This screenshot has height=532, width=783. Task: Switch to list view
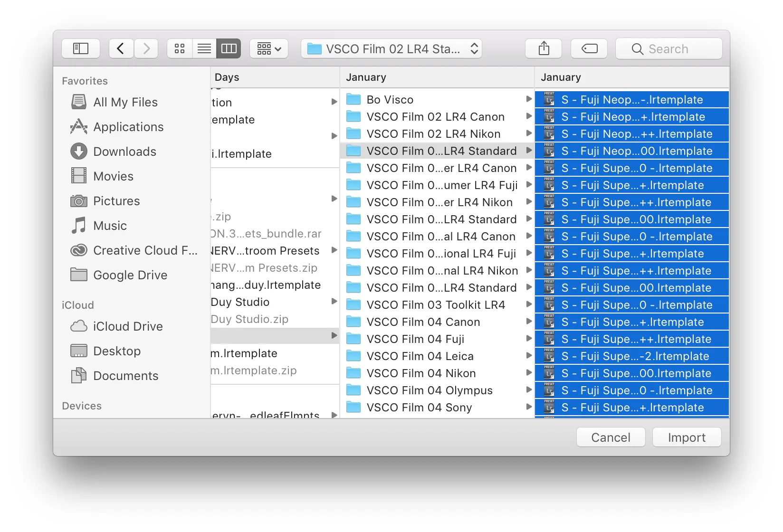204,48
